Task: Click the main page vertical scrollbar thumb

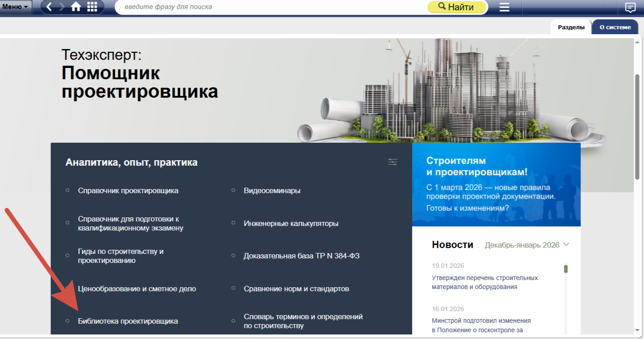Action: pos(637,127)
